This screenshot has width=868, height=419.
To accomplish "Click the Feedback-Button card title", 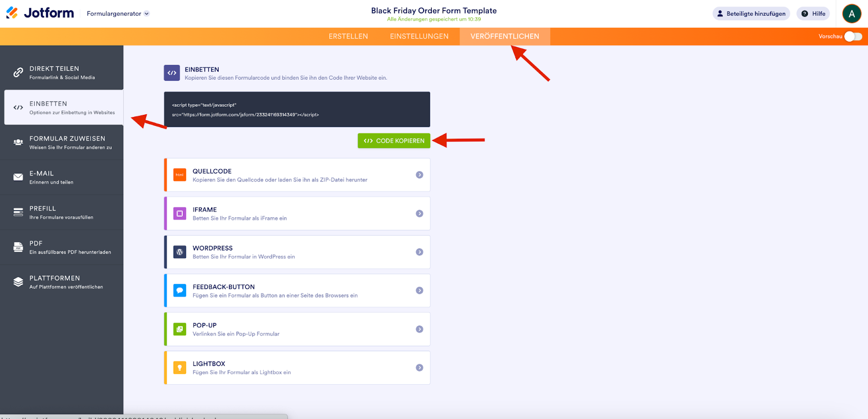I will click(224, 287).
